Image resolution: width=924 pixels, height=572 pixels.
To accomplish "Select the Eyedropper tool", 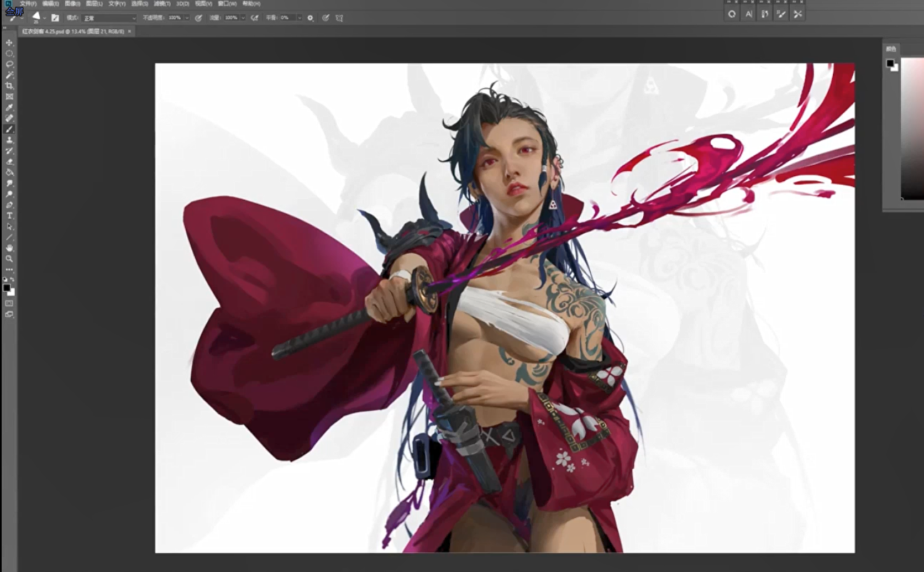I will [9, 107].
